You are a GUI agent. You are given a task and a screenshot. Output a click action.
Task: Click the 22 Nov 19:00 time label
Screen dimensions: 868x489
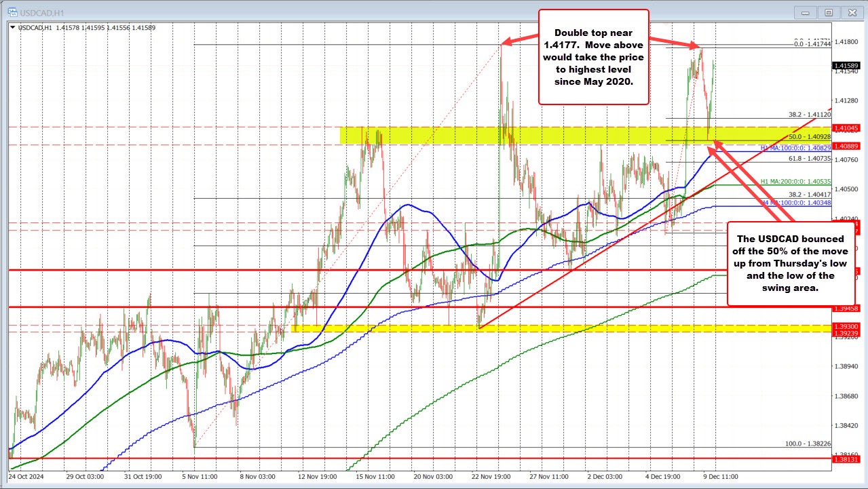491,477
